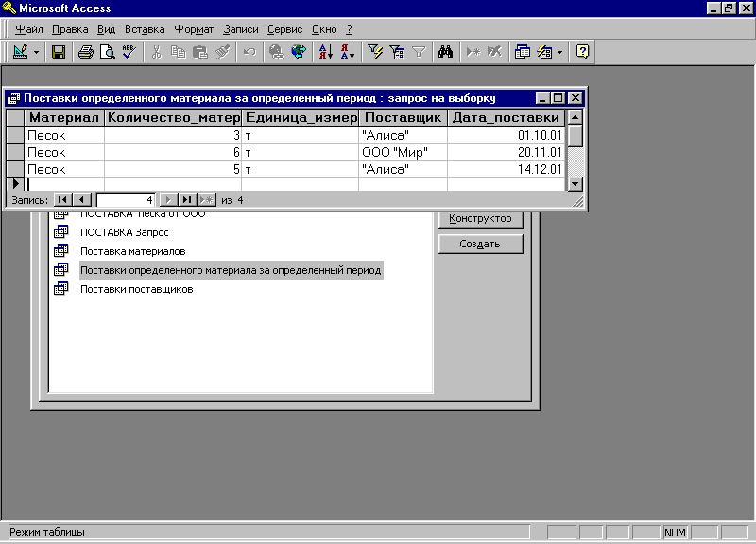The height and width of the screenshot is (544, 756).
Task: Click scrollbar down arrow in query window
Action: [576, 183]
